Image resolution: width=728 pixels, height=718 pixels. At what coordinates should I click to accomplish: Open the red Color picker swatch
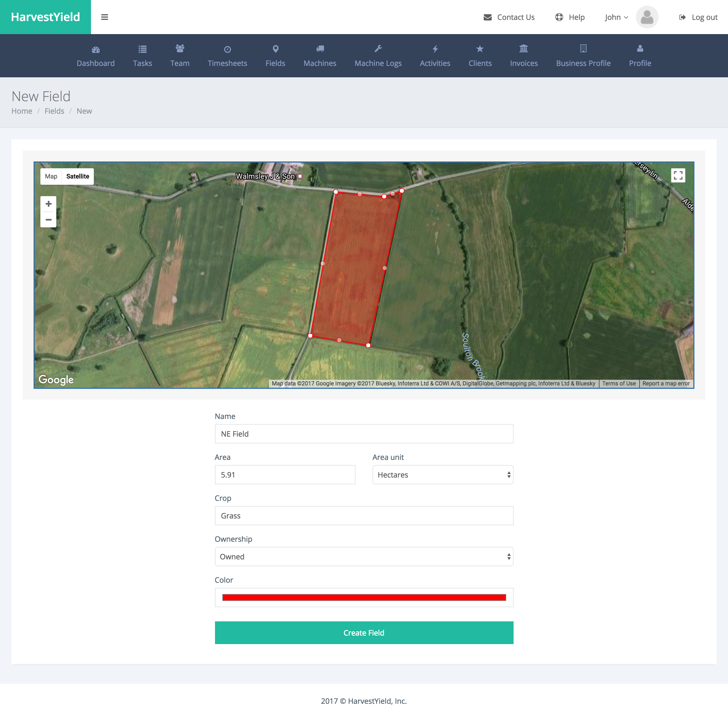364,597
